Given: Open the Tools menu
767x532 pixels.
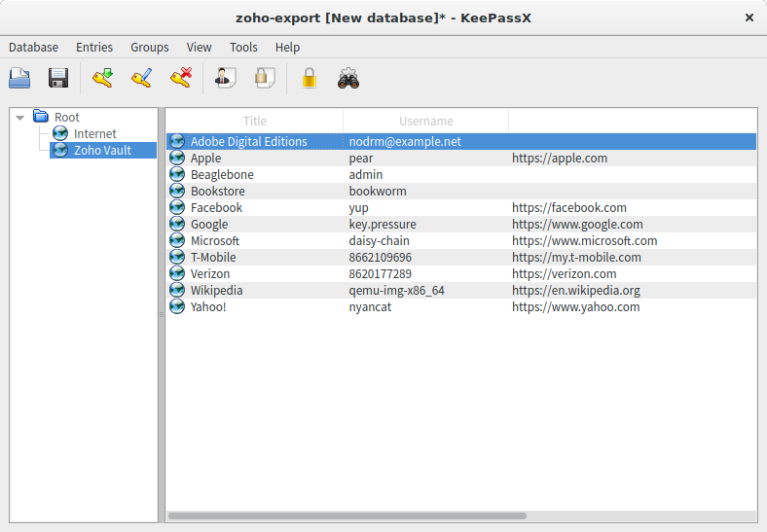Looking at the screenshot, I should click(x=243, y=48).
